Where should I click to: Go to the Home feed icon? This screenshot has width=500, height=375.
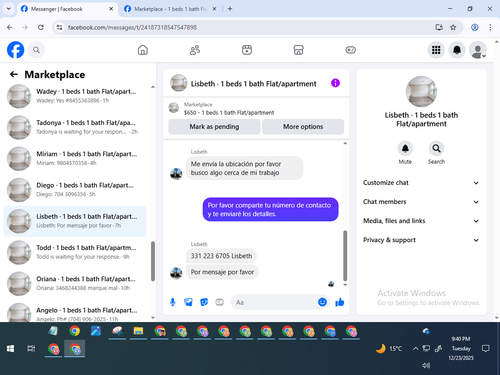tap(143, 50)
